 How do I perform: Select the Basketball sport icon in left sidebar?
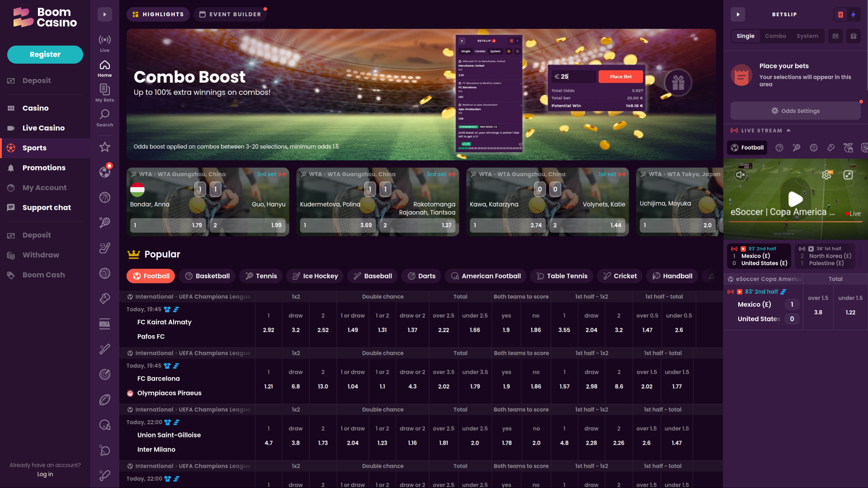[104, 196]
